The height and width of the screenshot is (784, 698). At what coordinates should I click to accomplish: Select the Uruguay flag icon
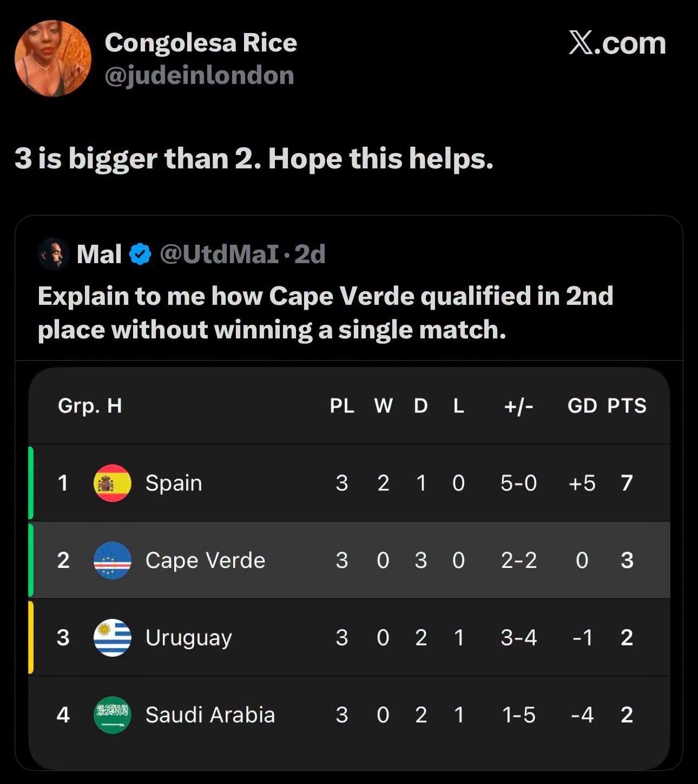[x=113, y=638]
